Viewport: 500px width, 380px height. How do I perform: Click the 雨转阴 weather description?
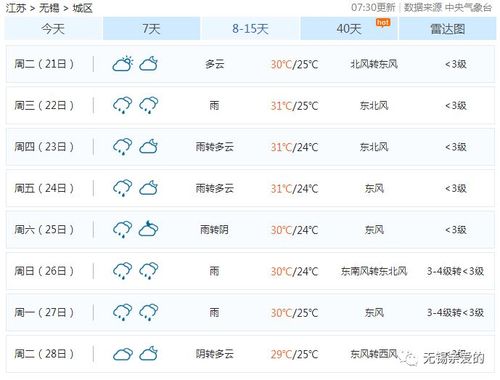[214, 229]
